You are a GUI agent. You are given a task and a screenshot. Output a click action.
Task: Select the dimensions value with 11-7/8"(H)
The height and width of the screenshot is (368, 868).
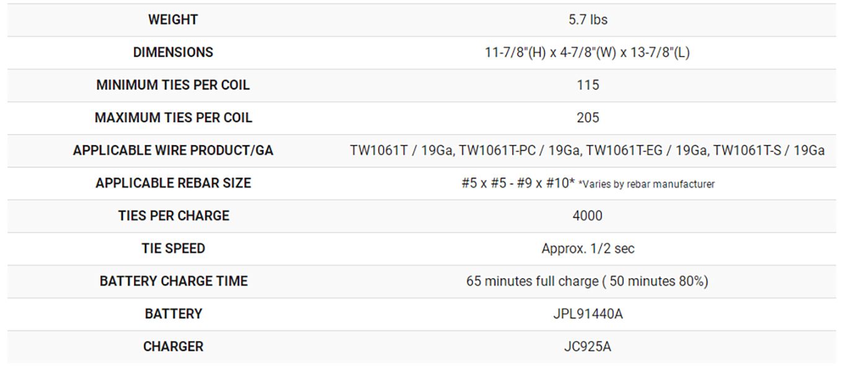click(587, 53)
